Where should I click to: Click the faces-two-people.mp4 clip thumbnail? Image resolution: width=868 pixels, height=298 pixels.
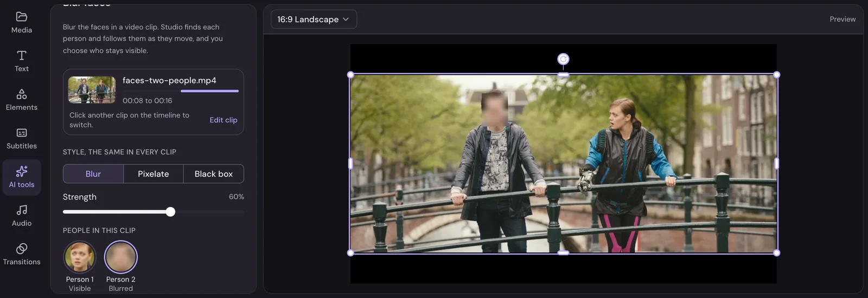click(92, 89)
